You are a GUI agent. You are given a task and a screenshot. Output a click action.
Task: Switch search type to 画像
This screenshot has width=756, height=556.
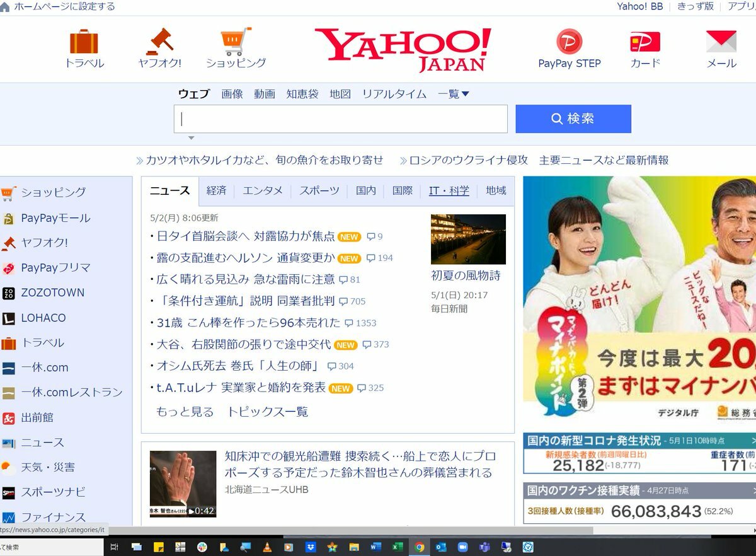click(x=232, y=94)
